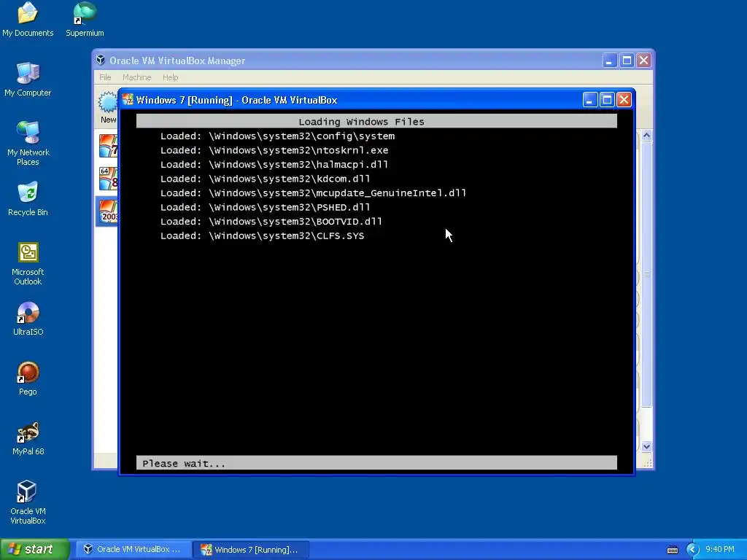Click the New machine toolbar icon in VirtualBox Manager
Image resolution: width=747 pixels, height=560 pixels.
pyautogui.click(x=108, y=107)
